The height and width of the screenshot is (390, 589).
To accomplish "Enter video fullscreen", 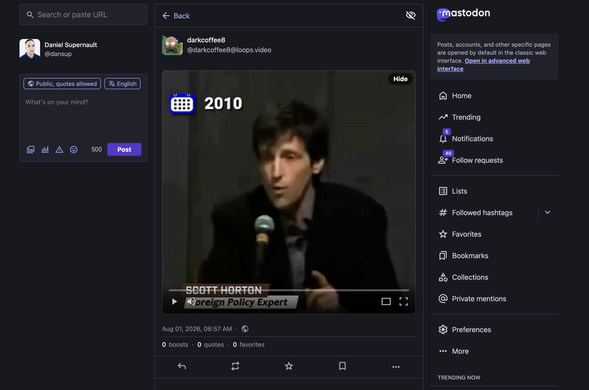I will point(403,301).
